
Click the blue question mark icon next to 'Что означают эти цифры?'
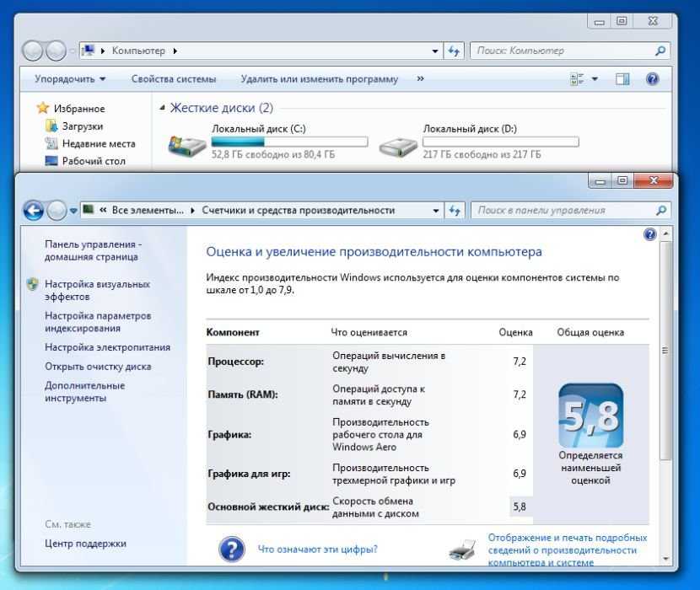pos(232,549)
